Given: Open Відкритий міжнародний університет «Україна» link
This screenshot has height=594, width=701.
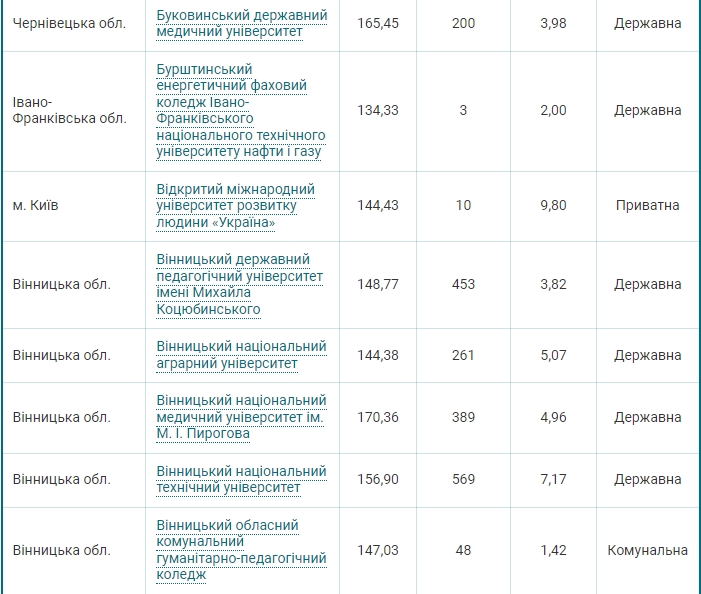Looking at the screenshot, I should [x=236, y=205].
